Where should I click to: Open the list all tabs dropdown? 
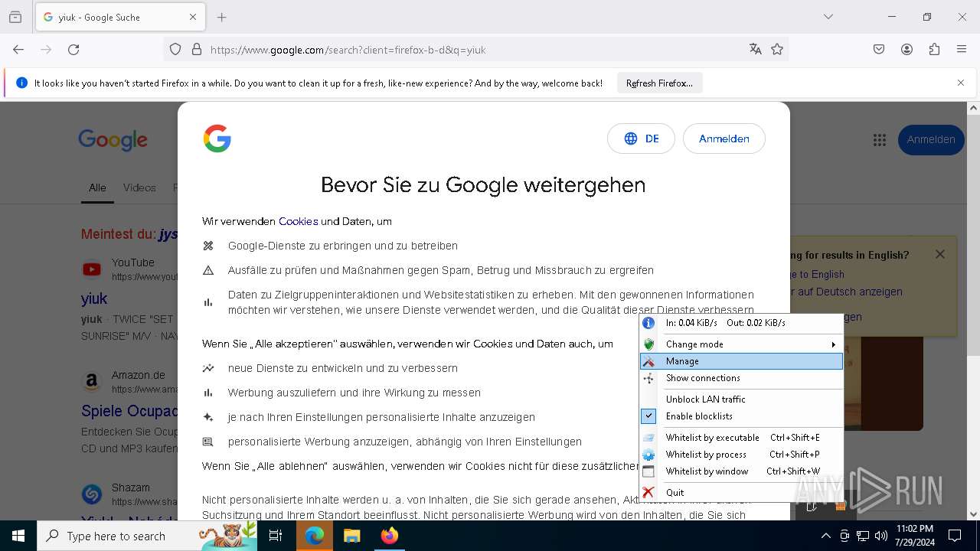[828, 17]
